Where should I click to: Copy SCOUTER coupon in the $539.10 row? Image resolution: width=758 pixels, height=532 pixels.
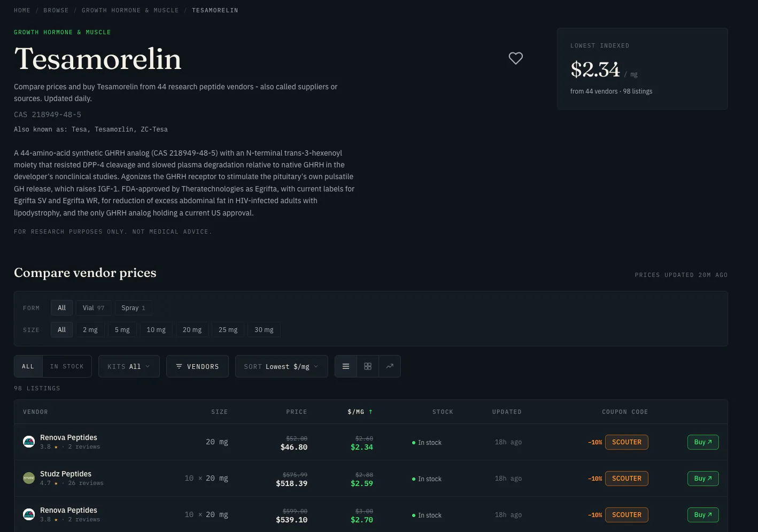point(626,515)
